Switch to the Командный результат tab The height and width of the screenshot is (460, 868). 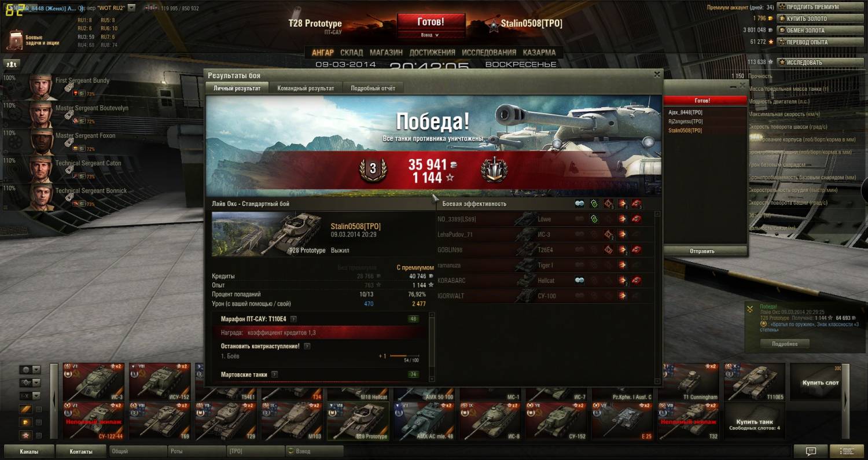coord(306,89)
